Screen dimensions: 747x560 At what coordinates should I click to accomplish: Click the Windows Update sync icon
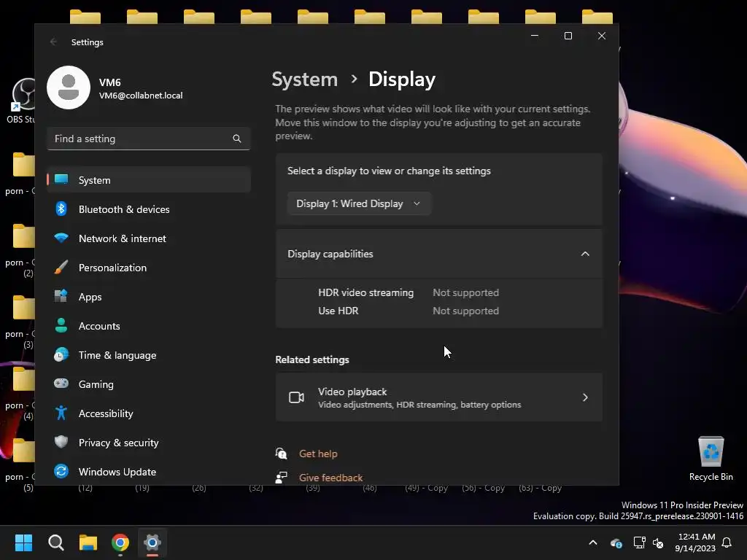coord(61,472)
